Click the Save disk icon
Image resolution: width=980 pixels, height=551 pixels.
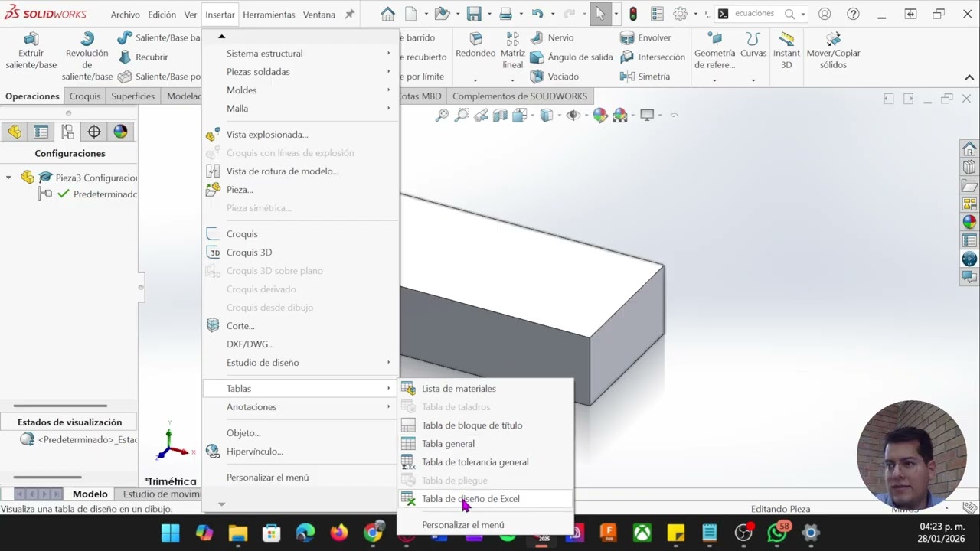(x=474, y=14)
